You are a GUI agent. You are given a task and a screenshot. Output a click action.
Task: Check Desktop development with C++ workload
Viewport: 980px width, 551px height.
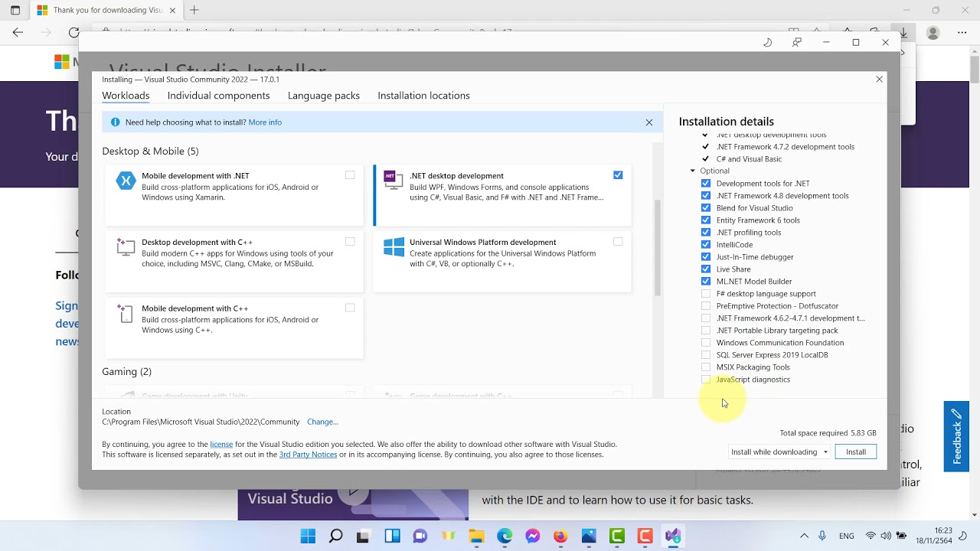[350, 242]
